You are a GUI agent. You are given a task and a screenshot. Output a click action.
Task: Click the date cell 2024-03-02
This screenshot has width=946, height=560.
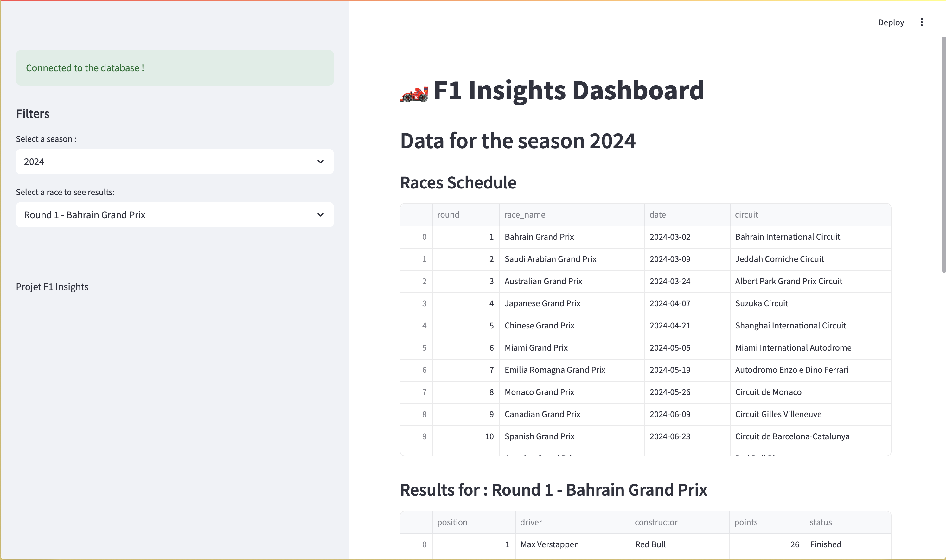(687, 237)
